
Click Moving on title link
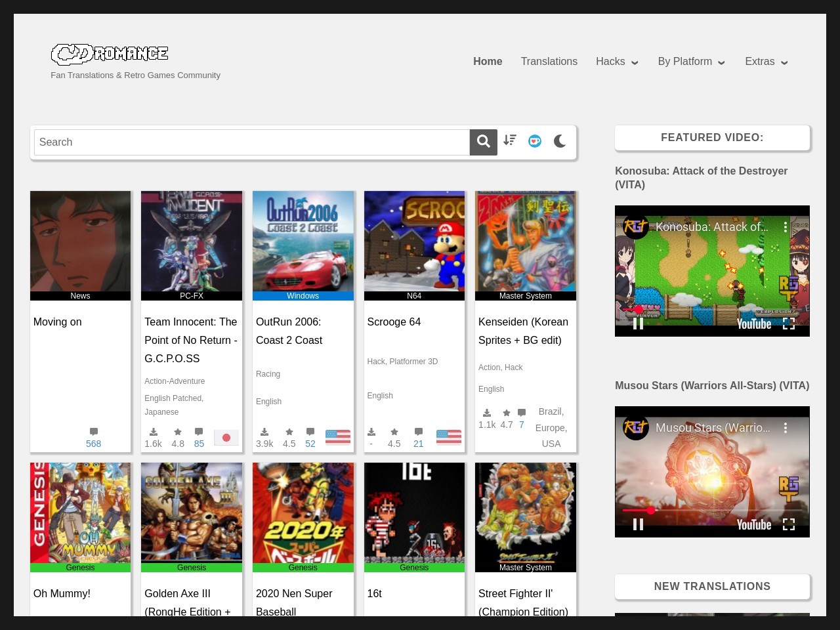58,322
